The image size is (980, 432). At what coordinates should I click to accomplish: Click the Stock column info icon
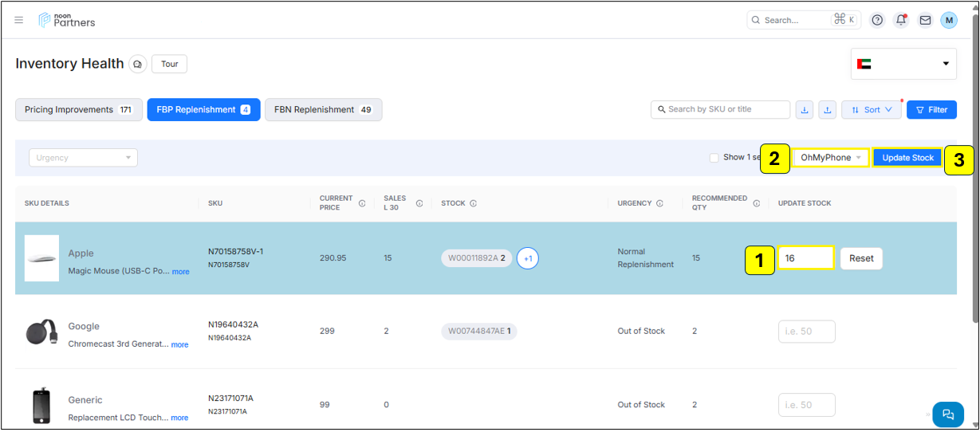pos(473,203)
